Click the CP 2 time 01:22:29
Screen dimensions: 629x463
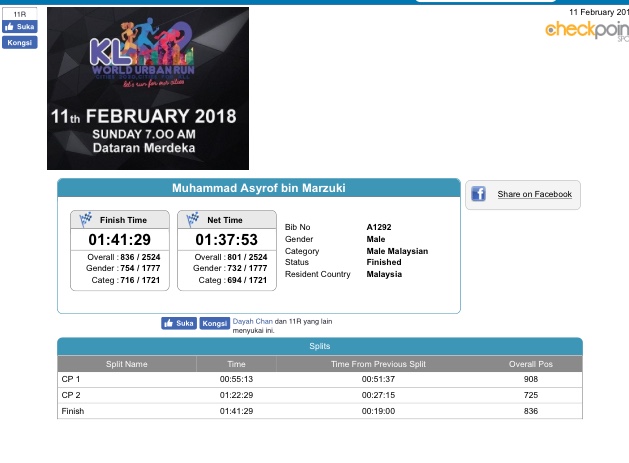(x=236, y=395)
